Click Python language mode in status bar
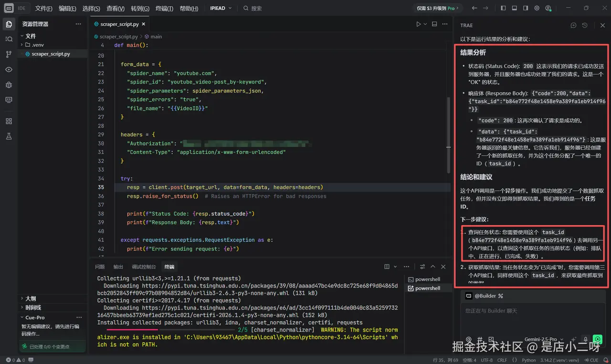 click(529, 360)
